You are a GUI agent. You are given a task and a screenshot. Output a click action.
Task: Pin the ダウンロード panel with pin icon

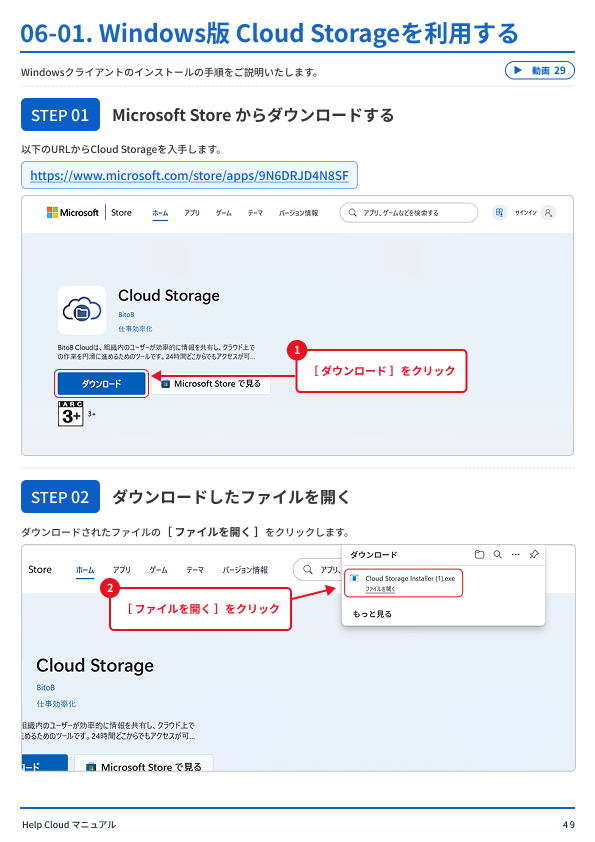(x=534, y=555)
